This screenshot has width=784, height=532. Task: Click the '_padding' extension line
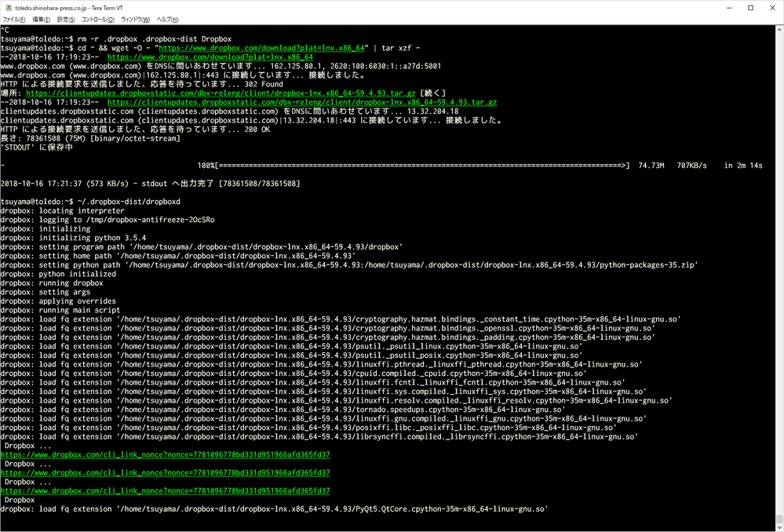click(328, 337)
